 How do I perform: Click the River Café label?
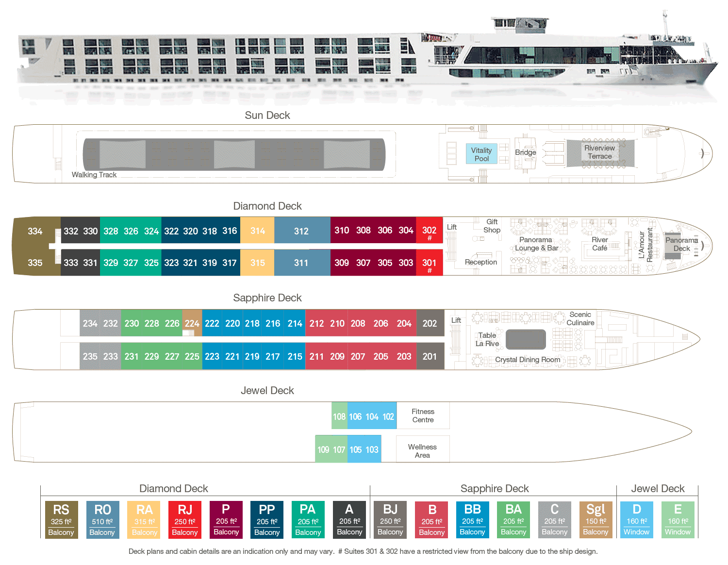click(x=600, y=244)
